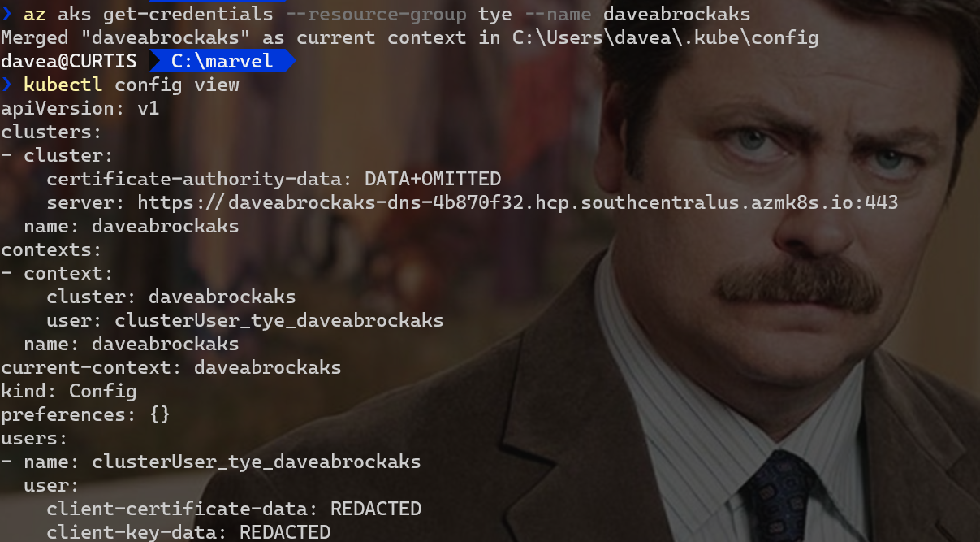Click 'name: daveabrockaks' under clusters
980x542 pixels.
tap(132, 226)
